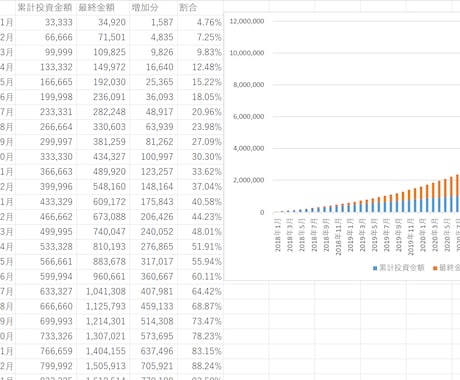Select the cell showing 133,332
This screenshot has height=380, width=460.
point(46,67)
